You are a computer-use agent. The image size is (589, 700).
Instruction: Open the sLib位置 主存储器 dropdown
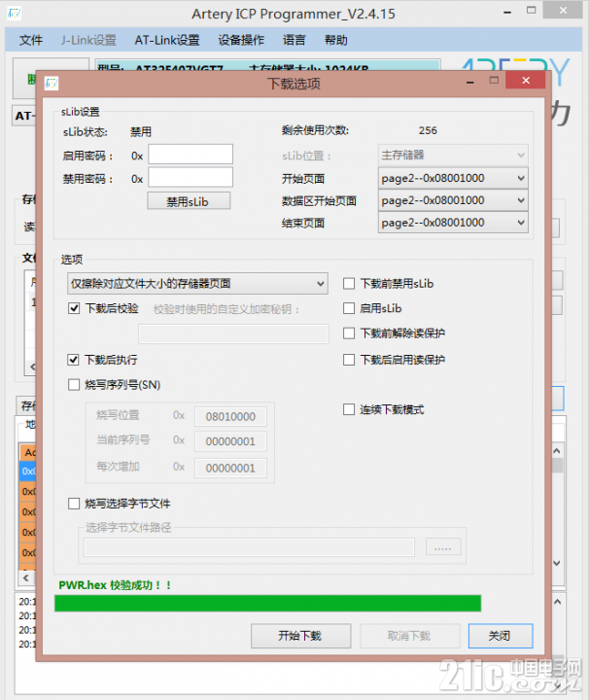pyautogui.click(x=453, y=155)
